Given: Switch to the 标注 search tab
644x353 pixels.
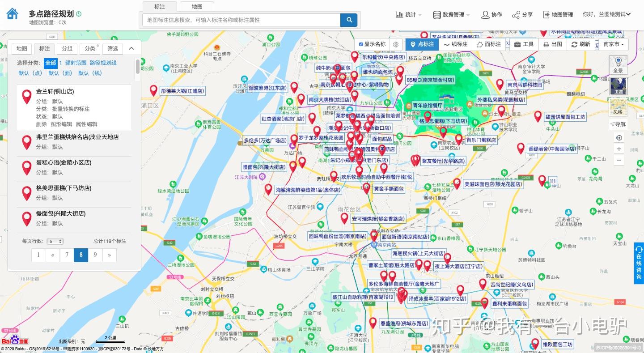Looking at the screenshot, I should click(159, 6).
